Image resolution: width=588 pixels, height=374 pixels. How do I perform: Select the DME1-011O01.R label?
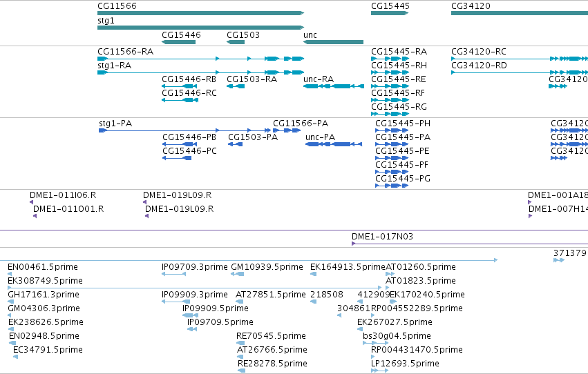click(68, 209)
